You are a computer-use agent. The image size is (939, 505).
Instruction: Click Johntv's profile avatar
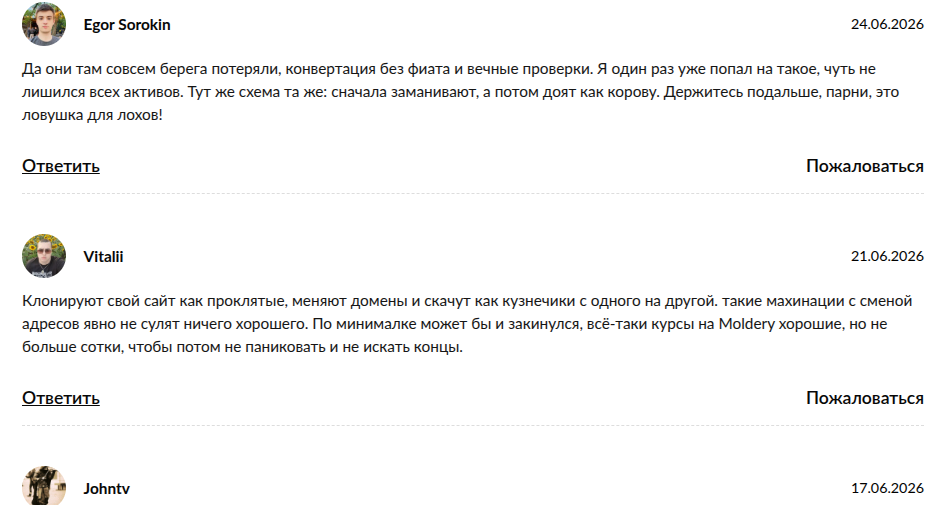44,486
